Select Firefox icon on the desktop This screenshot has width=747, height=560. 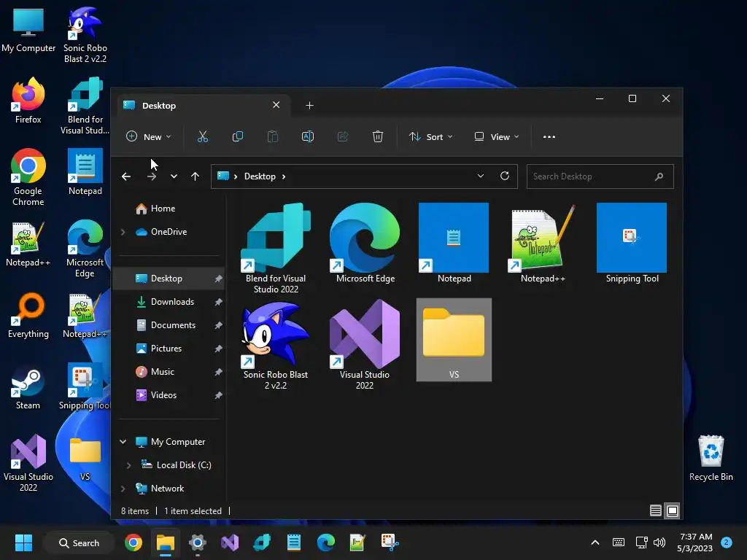pos(28,101)
